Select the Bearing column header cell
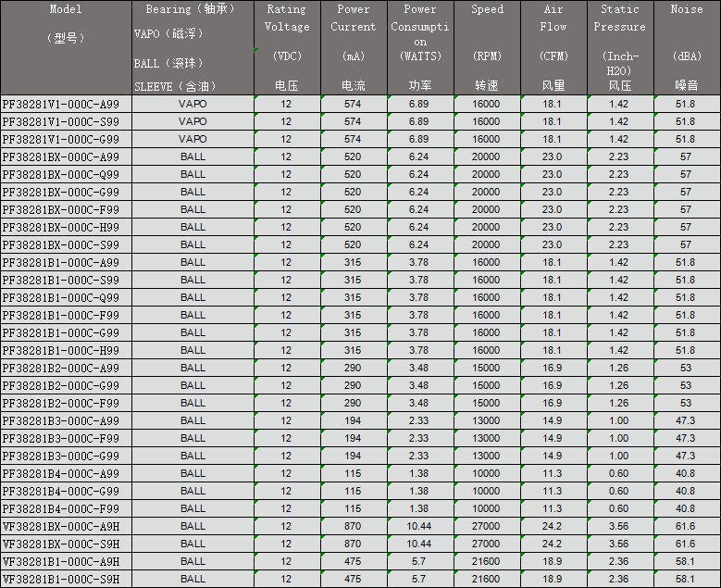721x588 pixels. (x=193, y=46)
